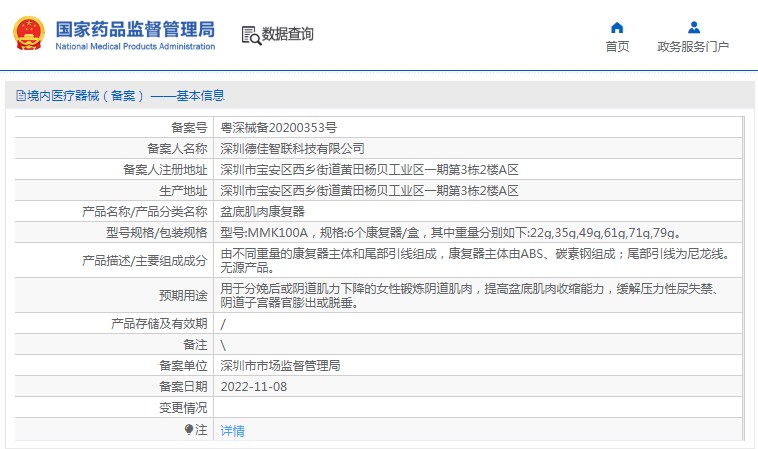Image resolution: width=758 pixels, height=449 pixels.
Task: Click the 型号规格/包装规格 label
Action: pyautogui.click(x=157, y=232)
